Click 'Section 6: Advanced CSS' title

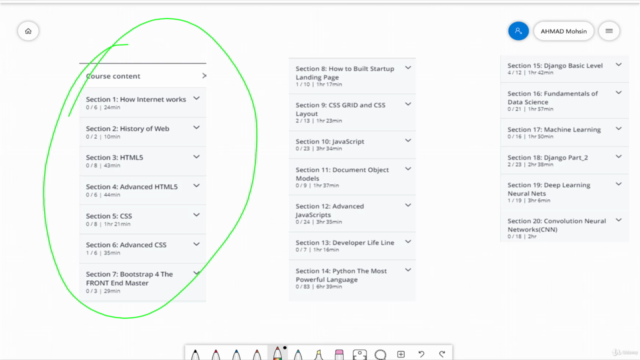pos(126,245)
